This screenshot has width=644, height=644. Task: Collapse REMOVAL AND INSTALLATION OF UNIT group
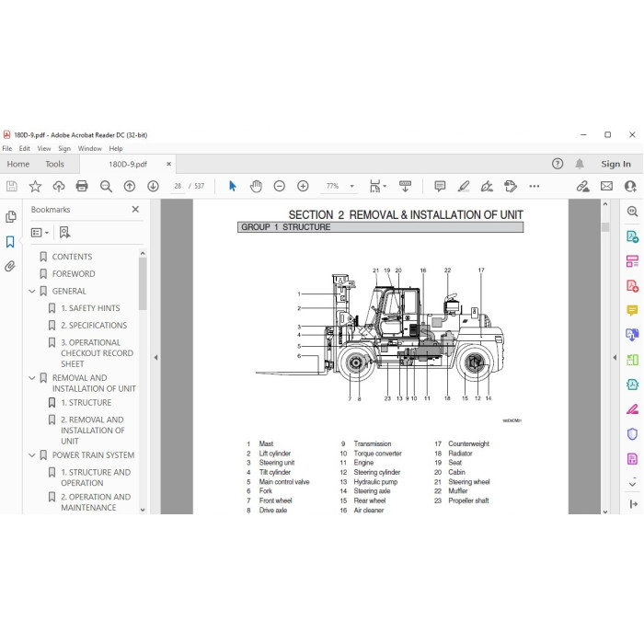pyautogui.click(x=32, y=378)
